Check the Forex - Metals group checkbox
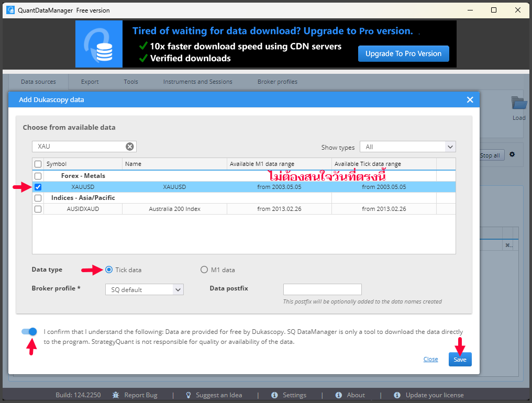The width and height of the screenshot is (532, 403). tap(38, 176)
